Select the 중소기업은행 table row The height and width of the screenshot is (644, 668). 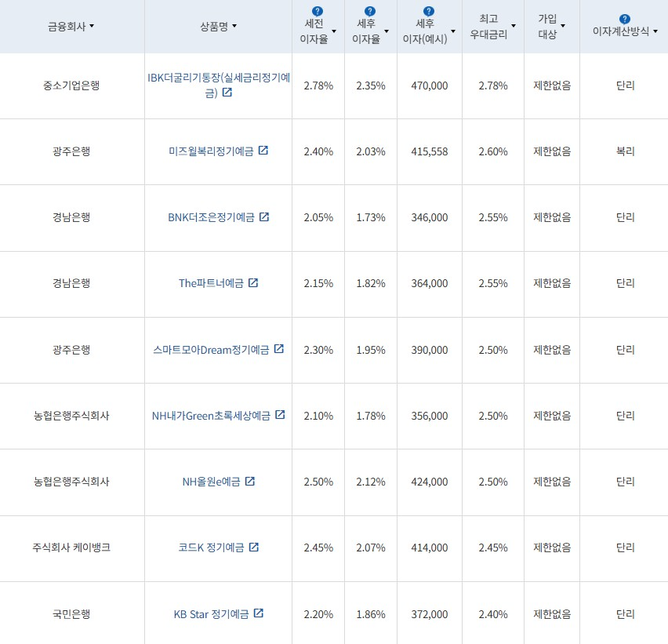click(x=71, y=86)
